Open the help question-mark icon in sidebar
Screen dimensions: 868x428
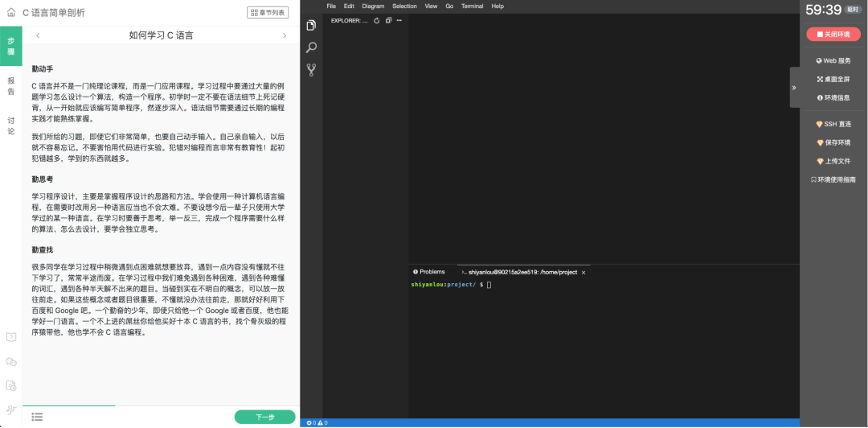(x=11, y=336)
